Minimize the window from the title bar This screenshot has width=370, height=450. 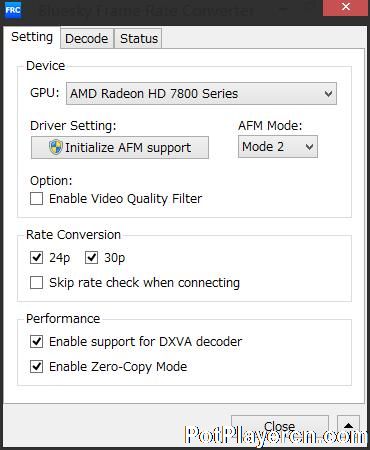(284, 8)
